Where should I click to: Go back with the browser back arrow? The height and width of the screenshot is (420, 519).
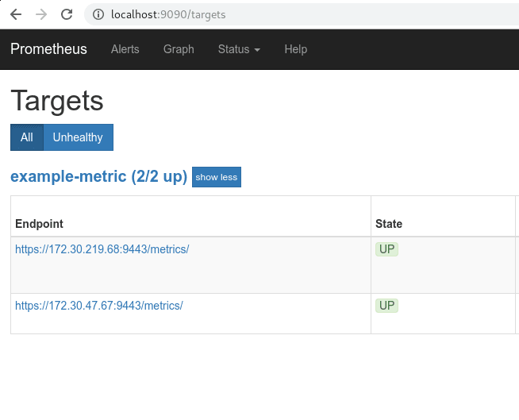click(x=16, y=14)
